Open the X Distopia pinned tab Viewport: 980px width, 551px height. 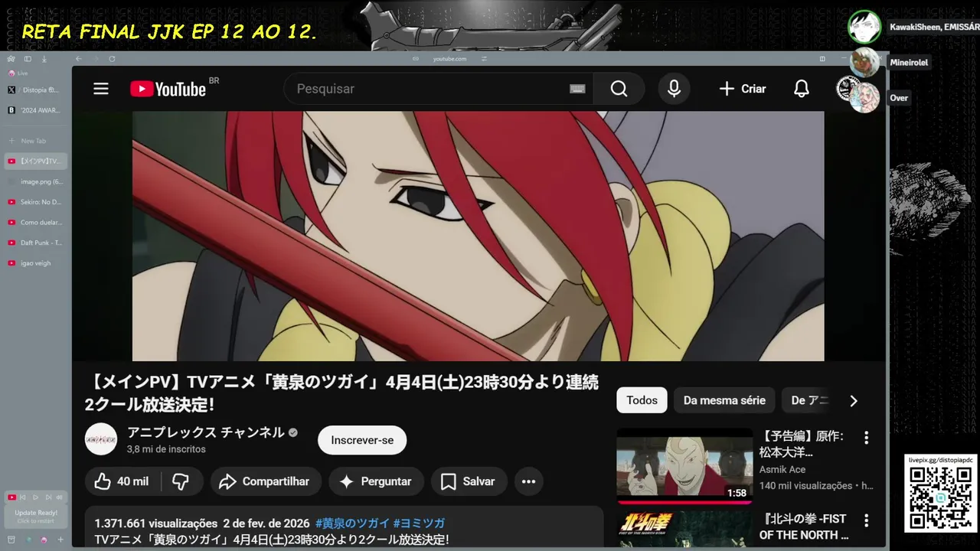point(35,90)
